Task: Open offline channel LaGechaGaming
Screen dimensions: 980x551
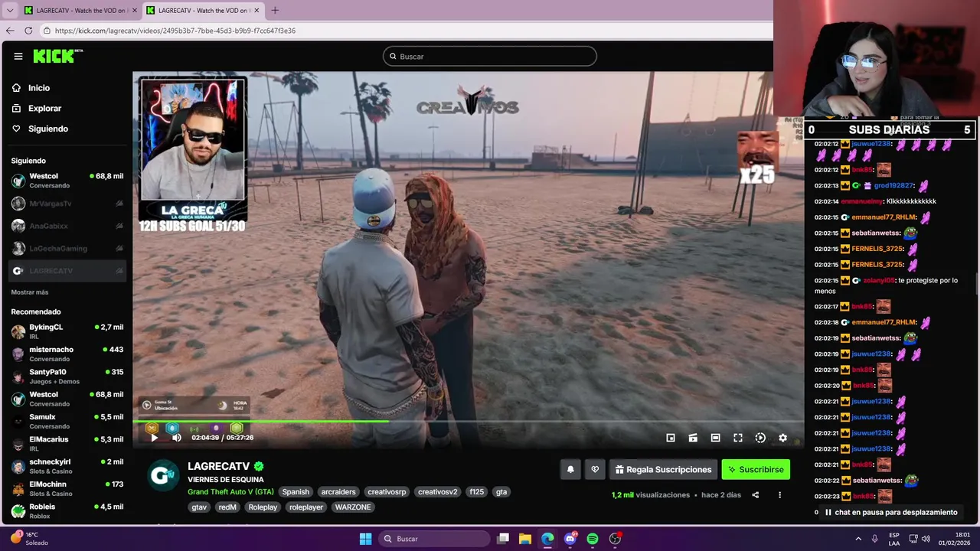Action: (67, 248)
